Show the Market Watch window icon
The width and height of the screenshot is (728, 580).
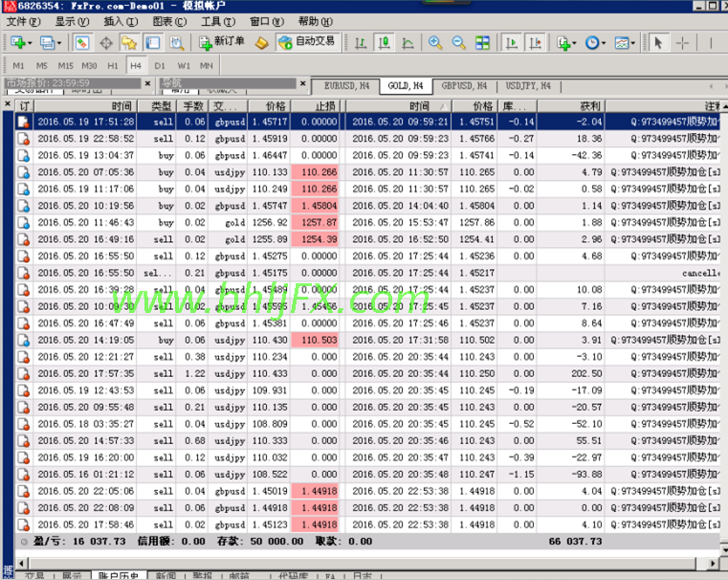(x=82, y=43)
